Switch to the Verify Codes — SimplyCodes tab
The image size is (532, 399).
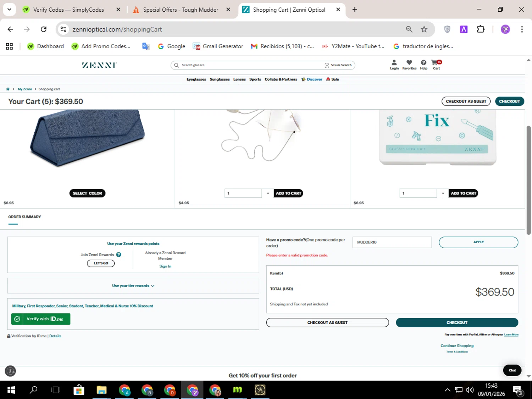pyautogui.click(x=69, y=10)
